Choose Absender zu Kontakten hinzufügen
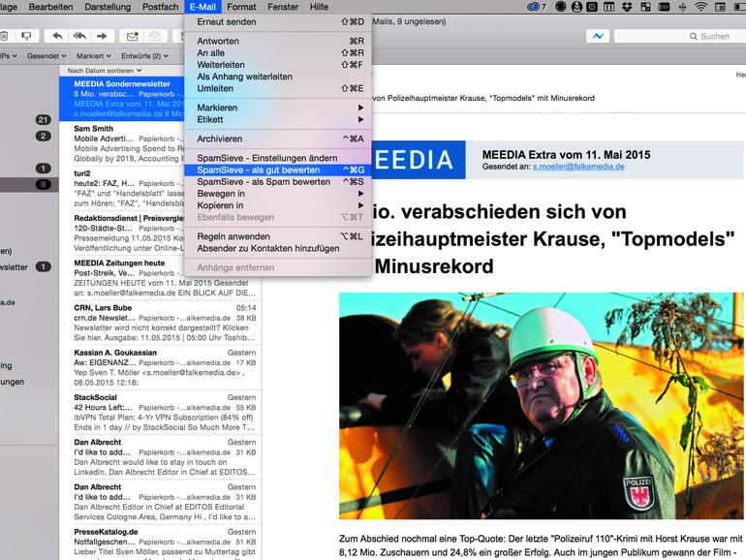This screenshot has width=746, height=560. [x=277, y=248]
